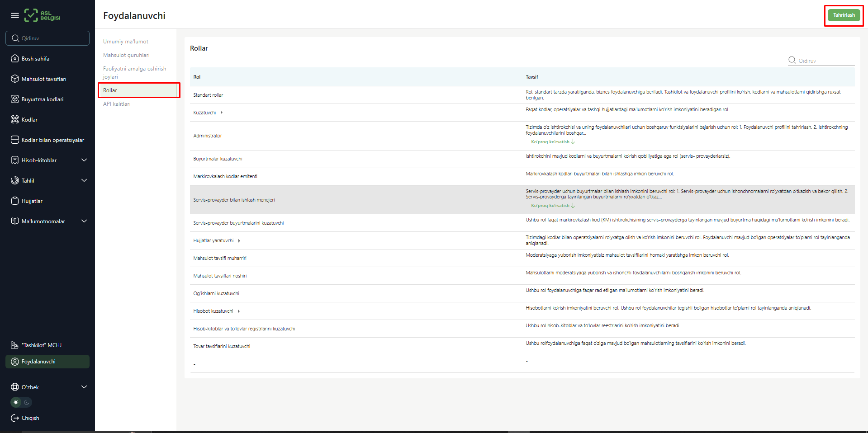The height and width of the screenshot is (433, 868).
Task: Click the Tahlil chart icon
Action: click(15, 181)
